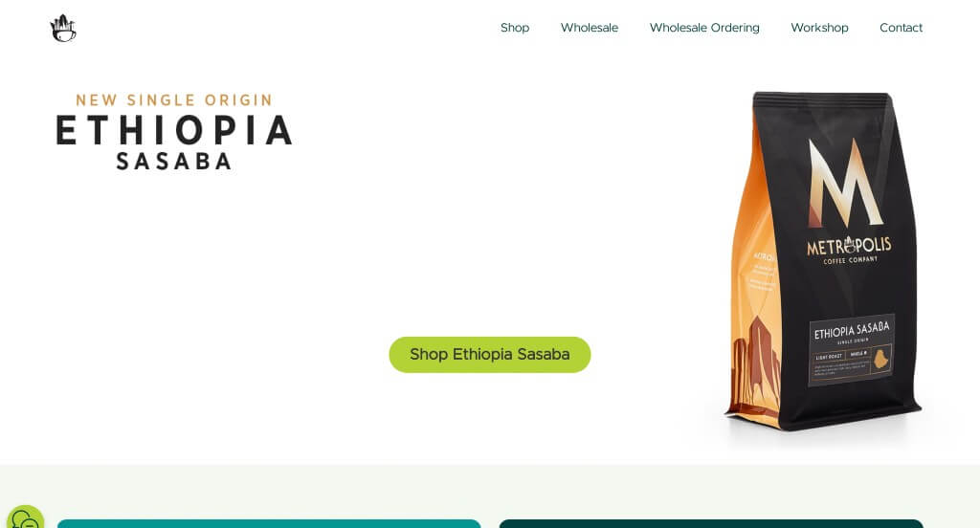Navigate to the Contact page
This screenshot has width=980, height=528.
pos(901,28)
